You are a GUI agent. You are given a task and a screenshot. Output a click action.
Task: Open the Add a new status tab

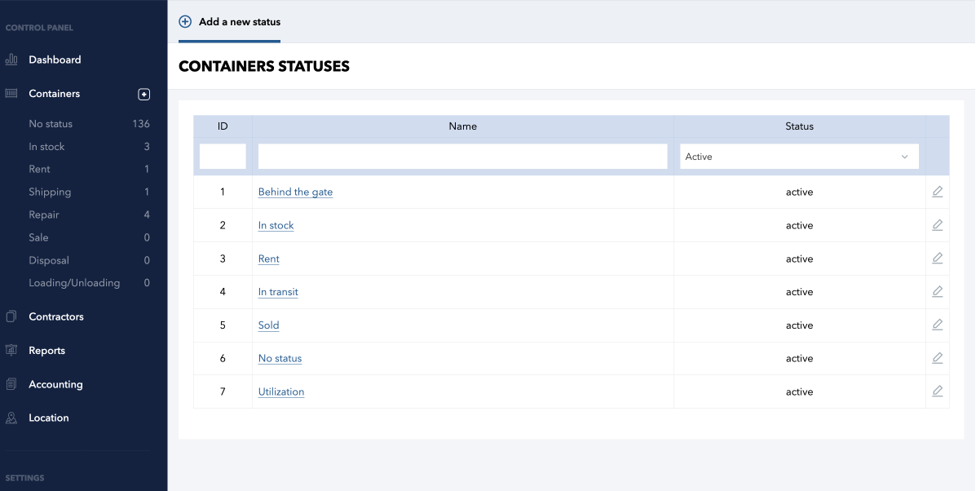(x=230, y=22)
